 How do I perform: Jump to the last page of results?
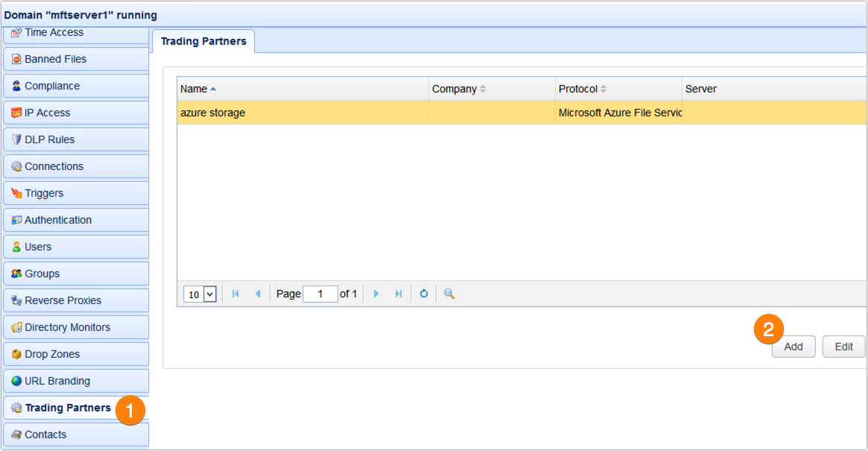coord(399,294)
